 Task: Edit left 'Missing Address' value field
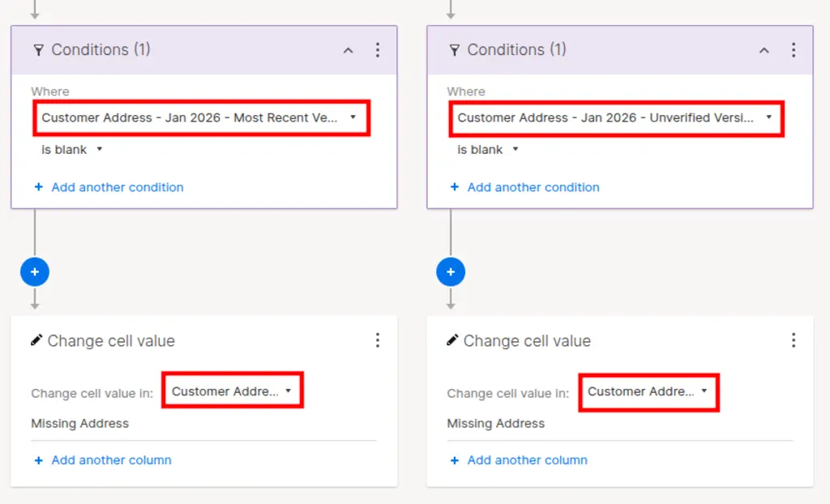click(x=203, y=424)
